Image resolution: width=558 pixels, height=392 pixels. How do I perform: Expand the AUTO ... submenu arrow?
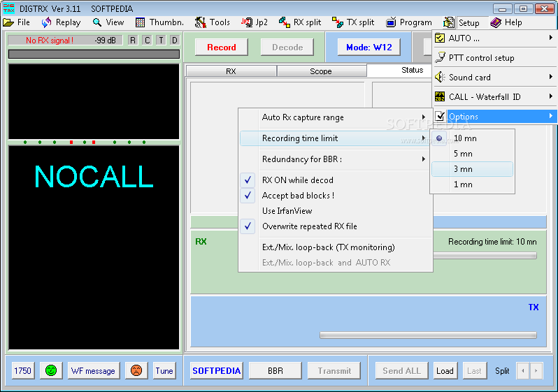pyautogui.click(x=550, y=38)
